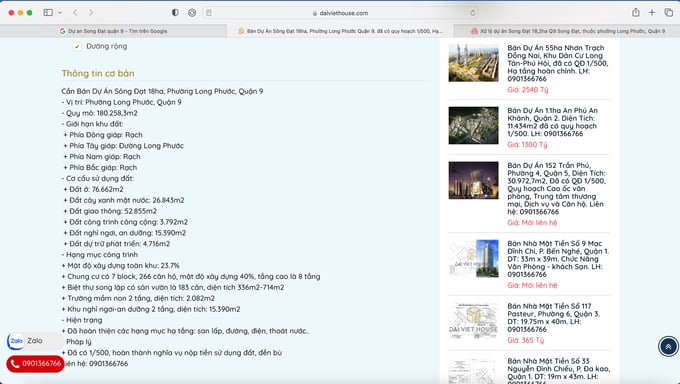This screenshot has width=680, height=384.
Task: Click the scroll-to-top arrow button
Action: point(668,346)
